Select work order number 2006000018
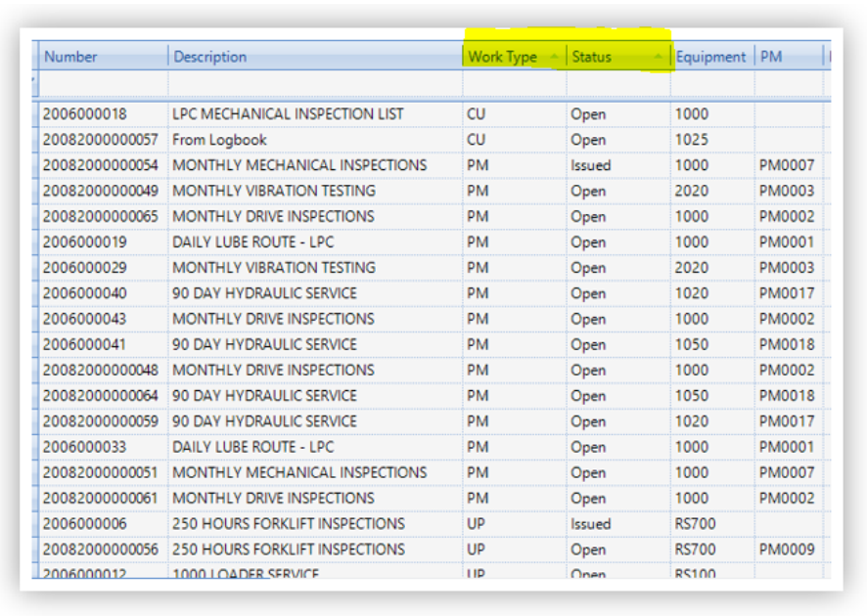Image resolution: width=867 pixels, height=616 pixels. [85, 114]
